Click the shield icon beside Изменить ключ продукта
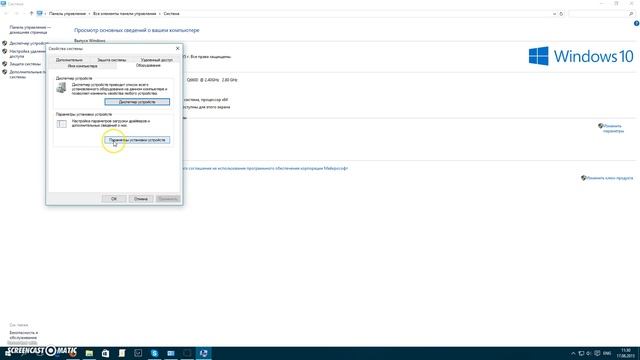Image resolution: width=640 pixels, height=360 pixels. [583, 178]
